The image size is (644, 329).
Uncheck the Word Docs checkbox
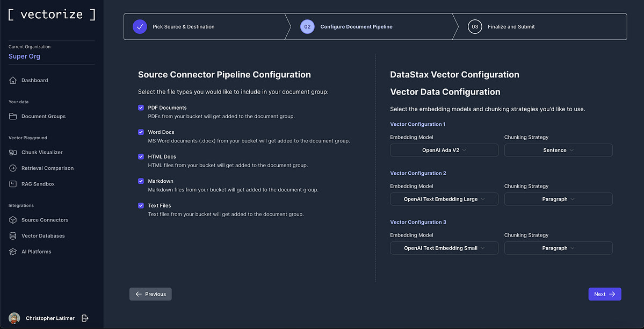(x=140, y=132)
